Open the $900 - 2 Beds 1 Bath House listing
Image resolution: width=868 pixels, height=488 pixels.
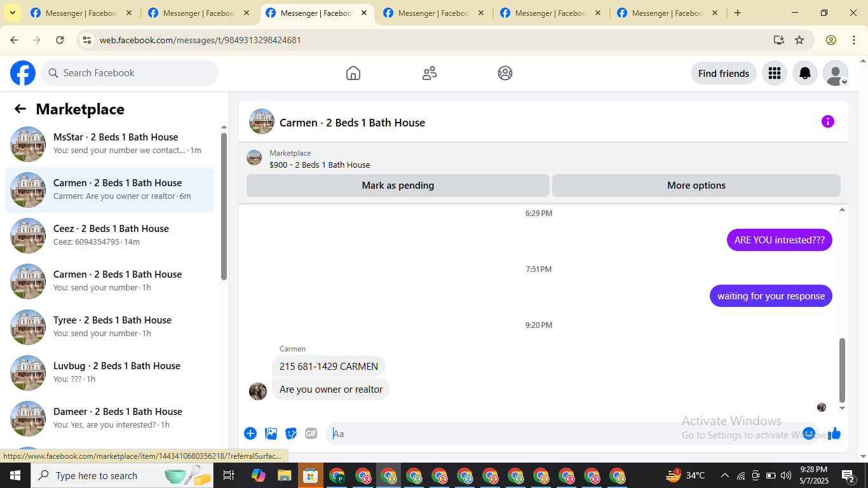pos(320,165)
